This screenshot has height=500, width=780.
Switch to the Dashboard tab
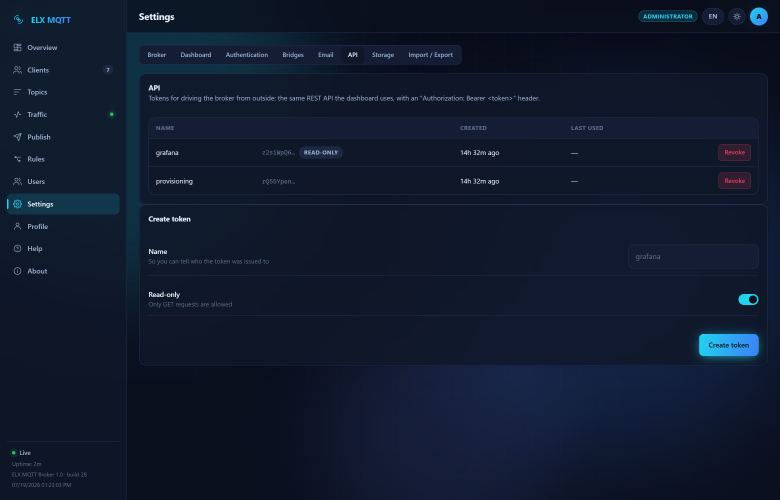pyautogui.click(x=195, y=55)
